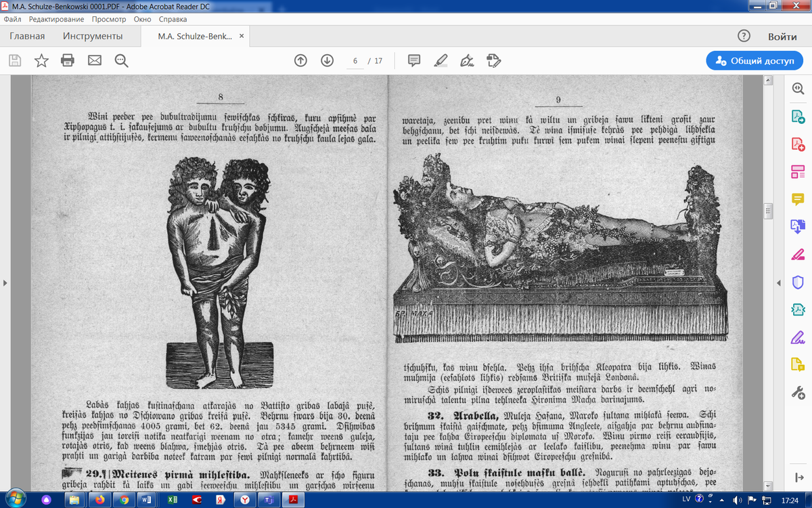Image resolution: width=812 pixels, height=508 pixels.
Task: Go to the next page arrow
Action: pyautogui.click(x=328, y=61)
